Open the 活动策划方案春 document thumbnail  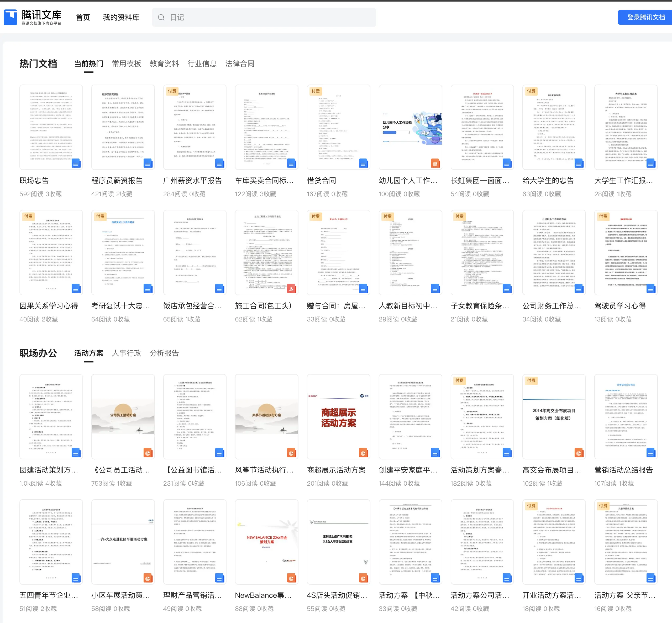click(x=482, y=417)
